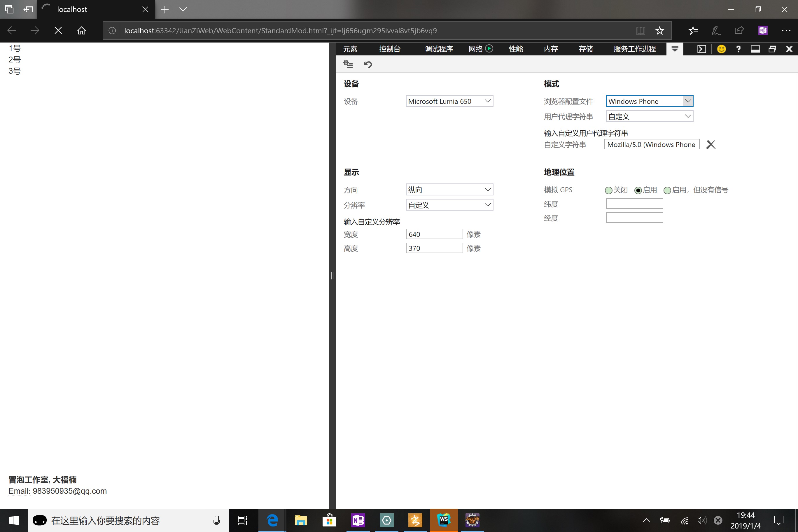
Task: Open DevTools help question mark icon
Action: [x=738, y=49]
